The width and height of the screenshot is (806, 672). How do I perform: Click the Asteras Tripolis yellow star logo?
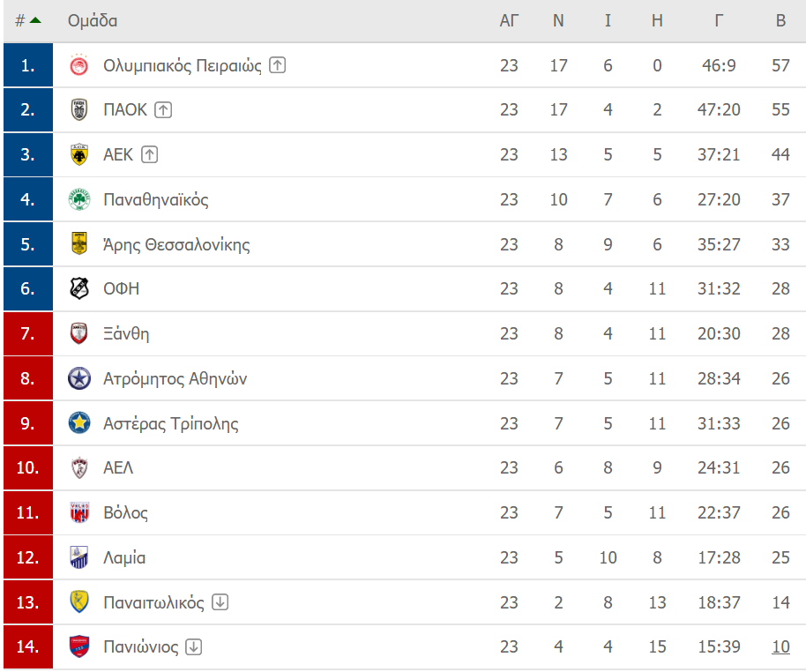tap(79, 423)
